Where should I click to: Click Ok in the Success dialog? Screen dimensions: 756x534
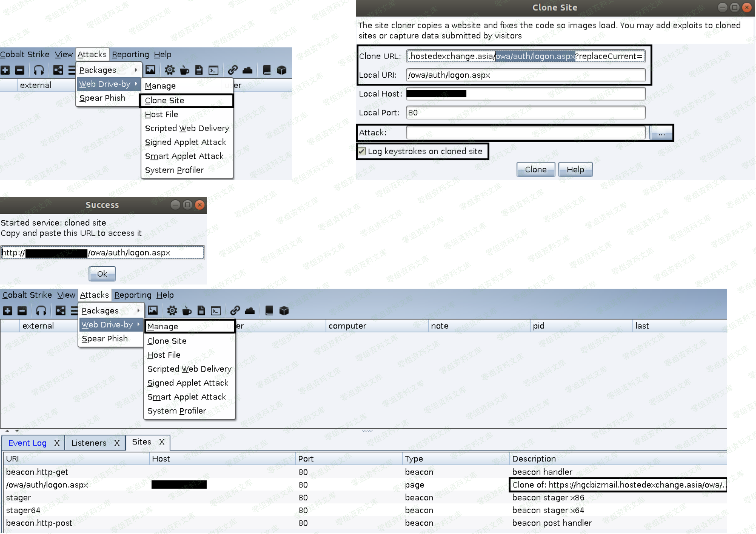[x=102, y=274]
